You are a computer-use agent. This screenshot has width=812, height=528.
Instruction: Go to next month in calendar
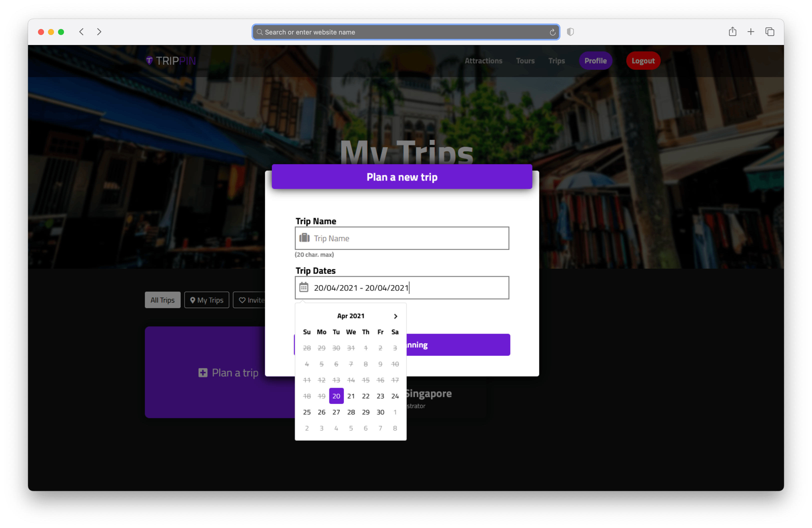click(395, 316)
